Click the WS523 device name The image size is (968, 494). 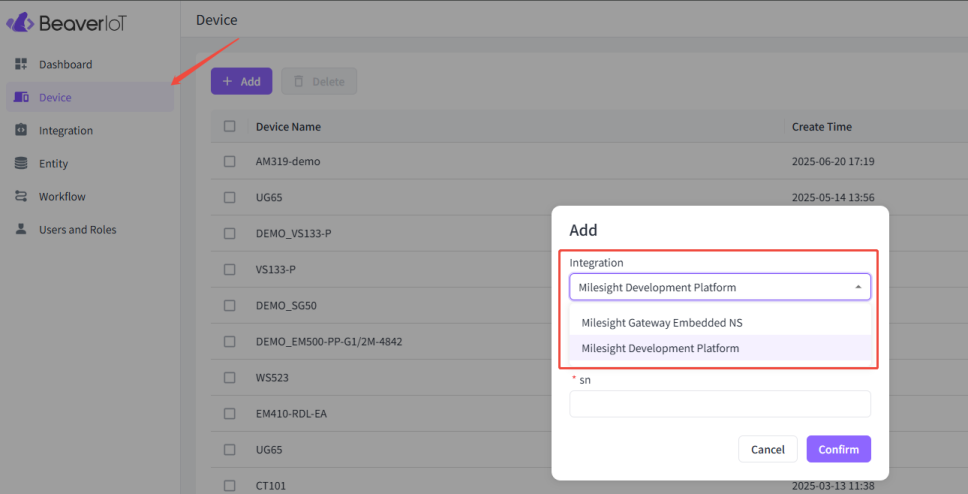pos(272,377)
